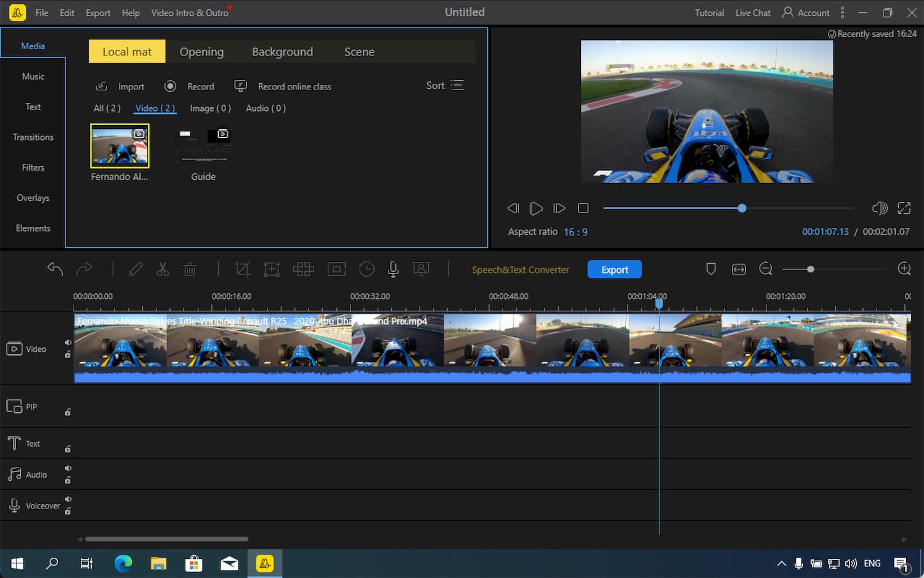Screen dimensions: 924x578
Task: Click the trash delete icon
Action: click(190, 269)
